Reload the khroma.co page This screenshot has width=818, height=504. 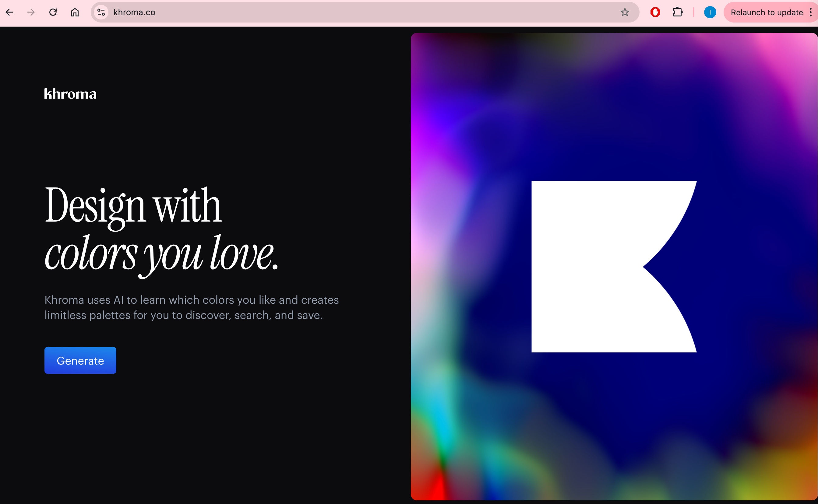click(53, 12)
